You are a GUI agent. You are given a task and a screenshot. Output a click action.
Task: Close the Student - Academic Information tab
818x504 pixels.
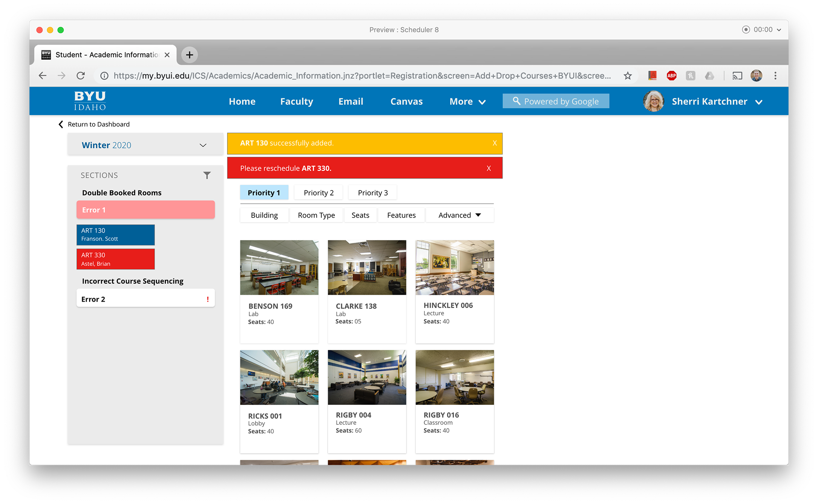point(167,55)
